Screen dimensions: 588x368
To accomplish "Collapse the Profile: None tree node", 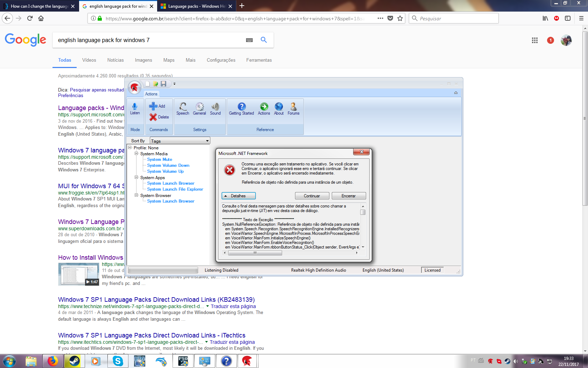I will click(x=129, y=148).
